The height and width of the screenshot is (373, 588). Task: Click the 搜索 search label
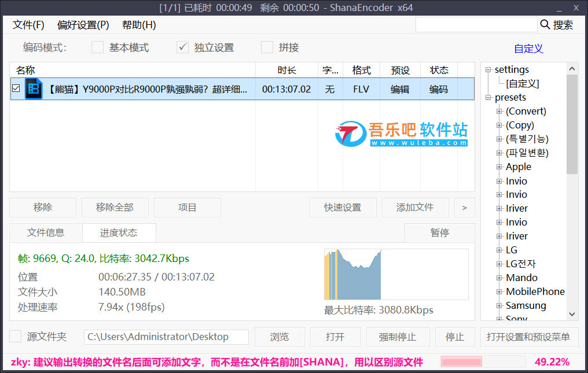coord(563,25)
